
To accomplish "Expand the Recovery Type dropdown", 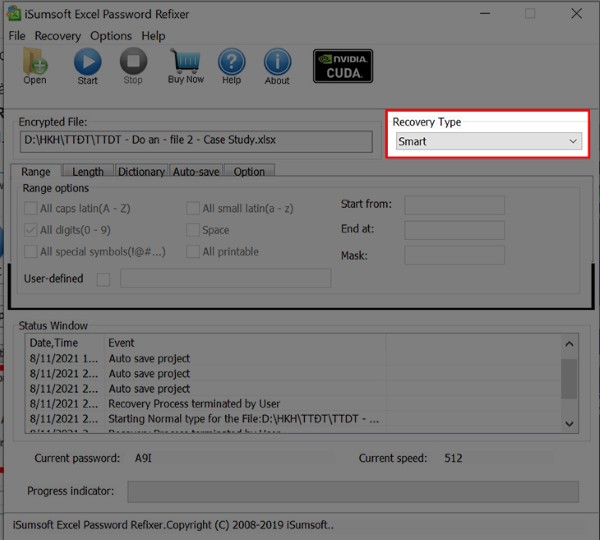I will 488,142.
